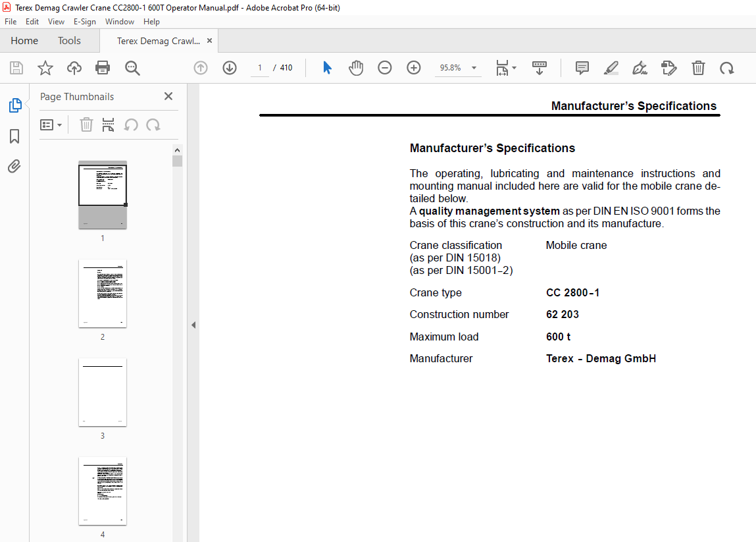Click the 95.8% zoom value field

450,68
